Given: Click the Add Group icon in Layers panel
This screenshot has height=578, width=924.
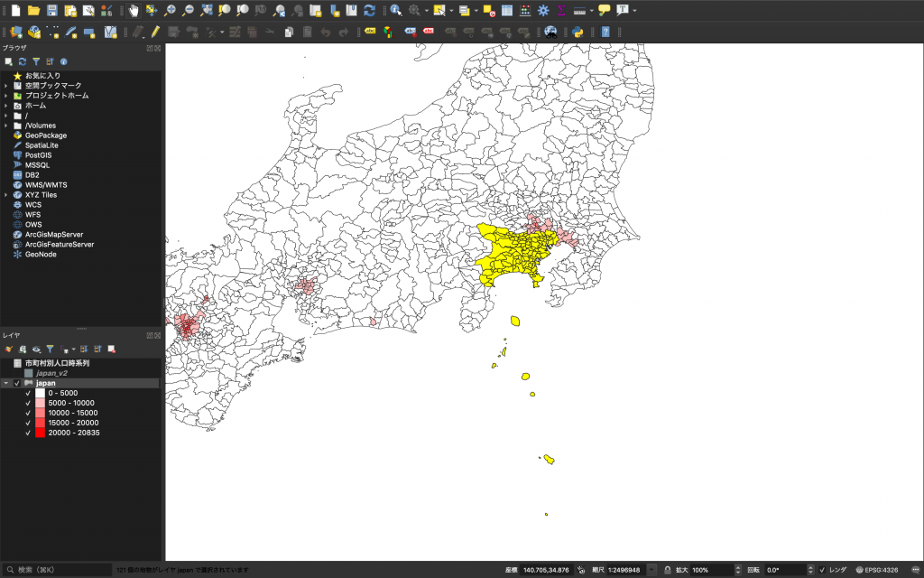Looking at the screenshot, I should point(23,350).
